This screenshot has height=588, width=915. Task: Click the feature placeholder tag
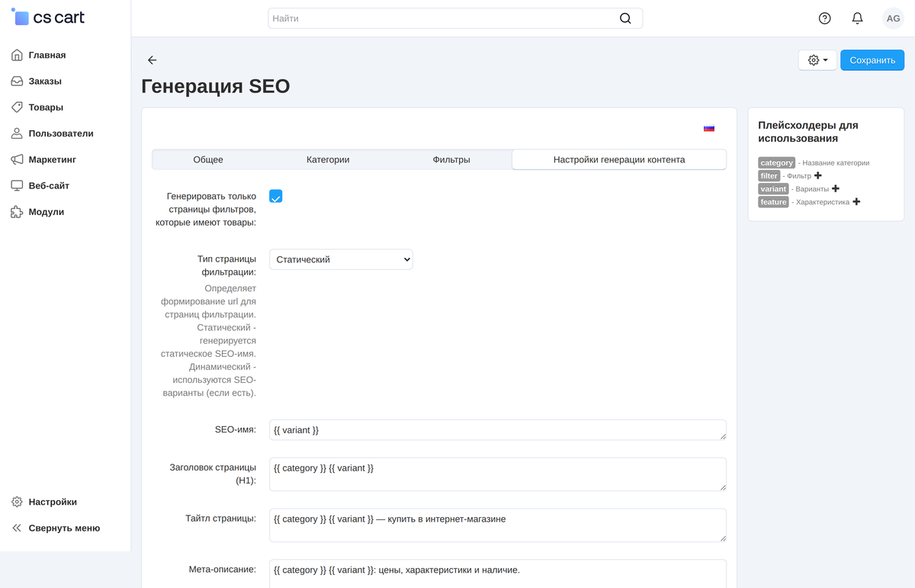(x=773, y=201)
